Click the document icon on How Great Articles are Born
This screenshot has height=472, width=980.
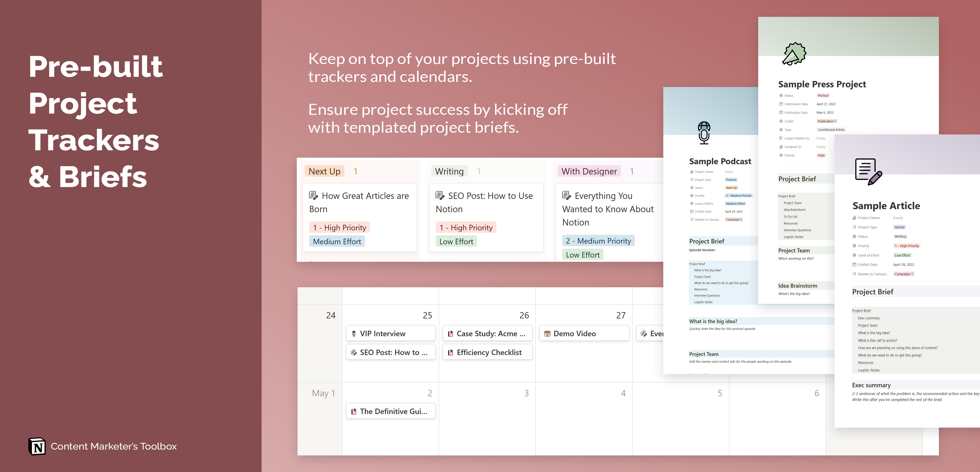pos(313,195)
